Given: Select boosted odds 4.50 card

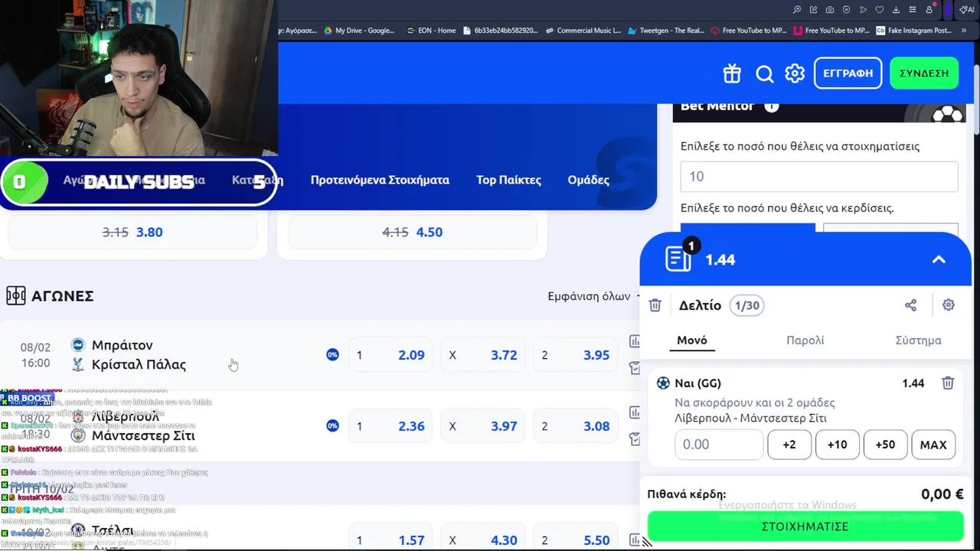Looking at the screenshot, I should pyautogui.click(x=413, y=232).
